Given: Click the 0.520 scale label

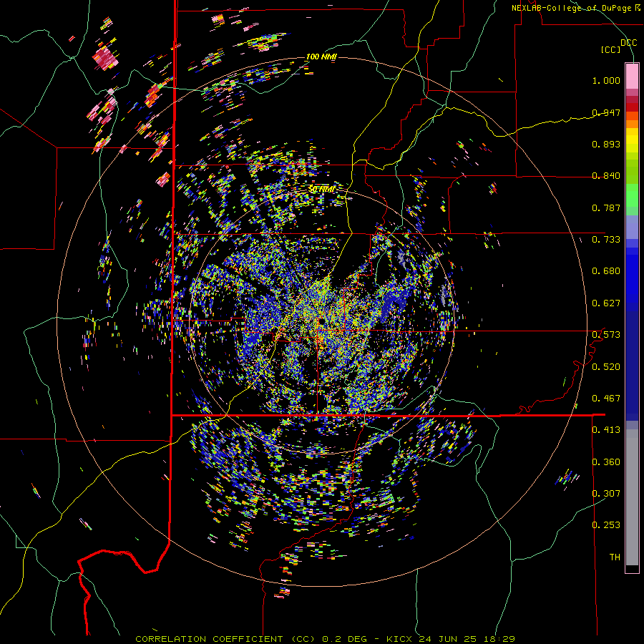Looking at the screenshot, I should click(x=606, y=366).
